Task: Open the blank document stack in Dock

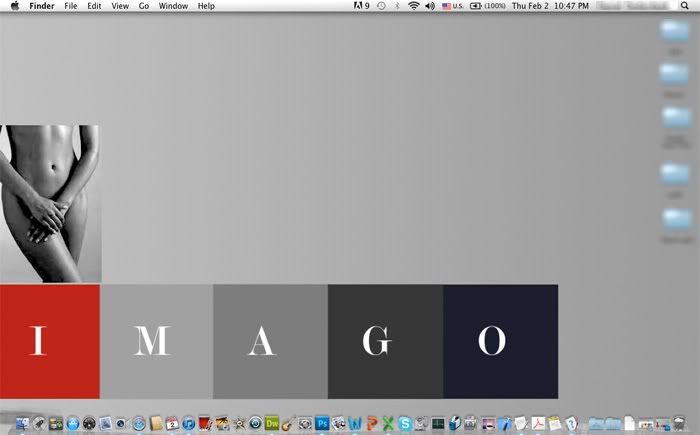Action: (x=629, y=423)
